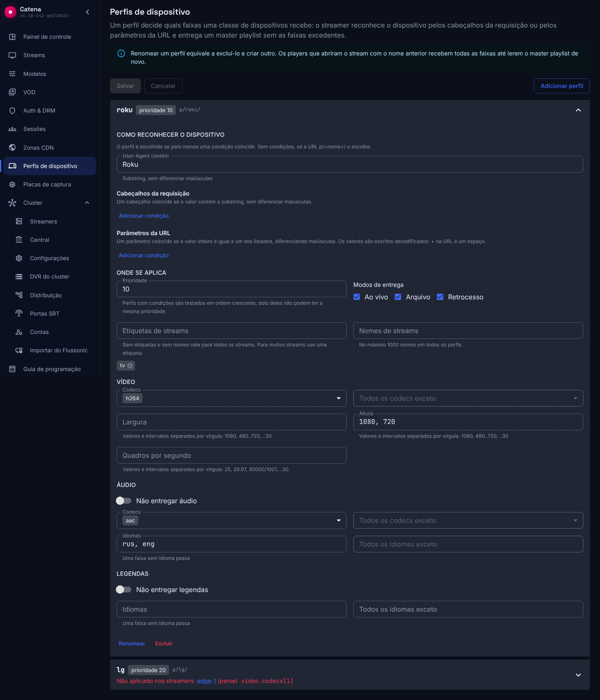Open Importar do Flussonic menu item

coord(50,350)
